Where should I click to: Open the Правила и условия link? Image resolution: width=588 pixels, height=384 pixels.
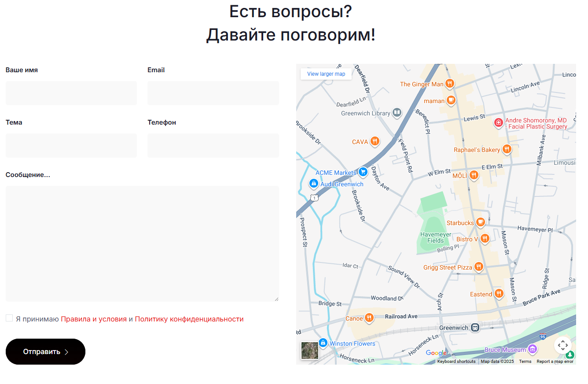(x=93, y=319)
